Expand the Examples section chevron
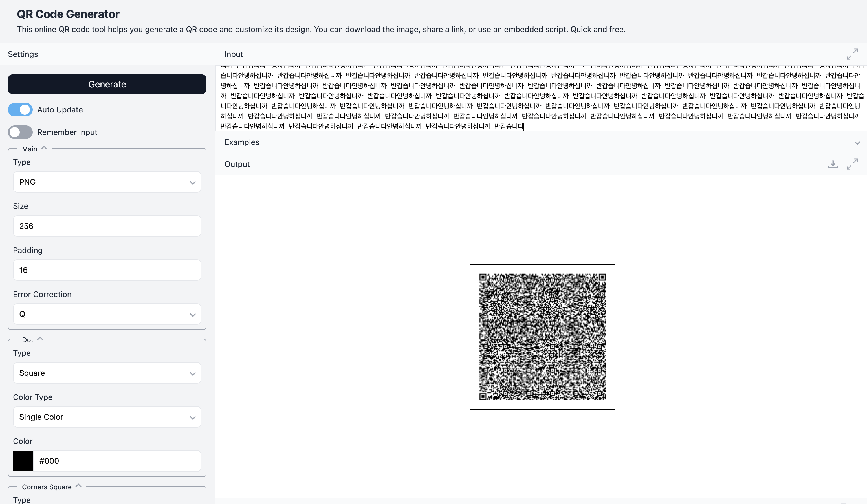867x504 pixels. [857, 143]
